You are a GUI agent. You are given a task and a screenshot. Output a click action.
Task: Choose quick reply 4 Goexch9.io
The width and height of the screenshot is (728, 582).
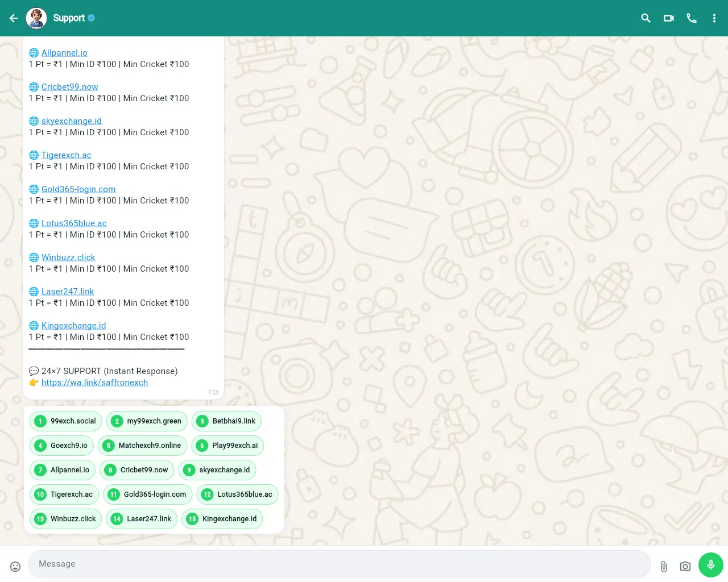click(x=61, y=446)
